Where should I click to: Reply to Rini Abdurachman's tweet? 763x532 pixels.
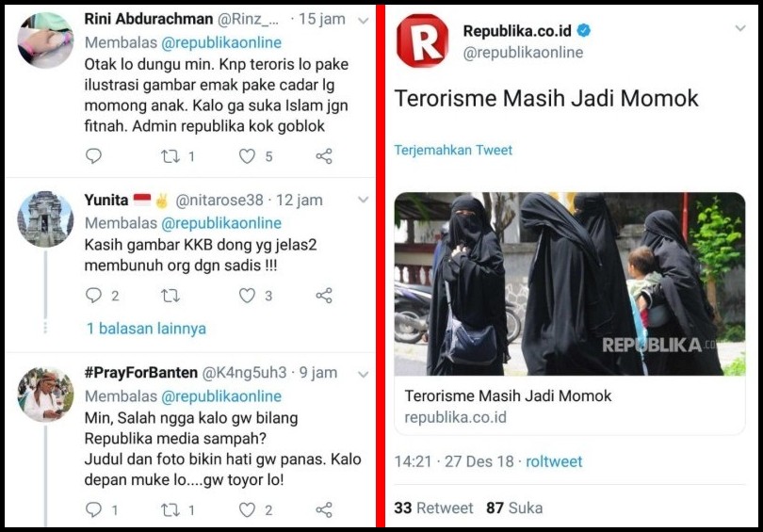click(x=93, y=156)
